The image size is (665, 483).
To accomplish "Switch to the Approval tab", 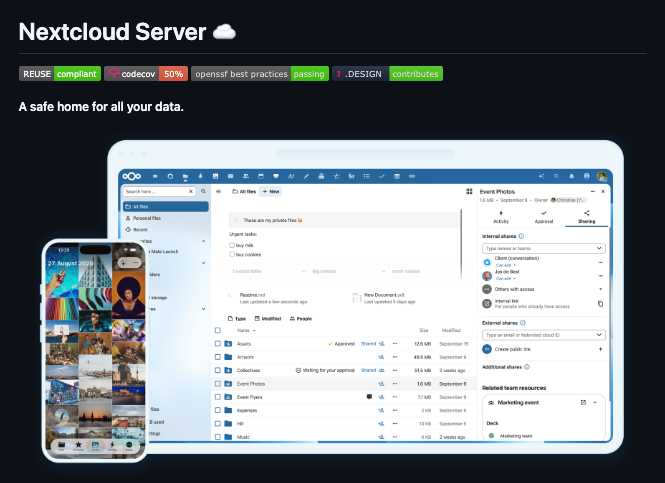I will [x=544, y=217].
